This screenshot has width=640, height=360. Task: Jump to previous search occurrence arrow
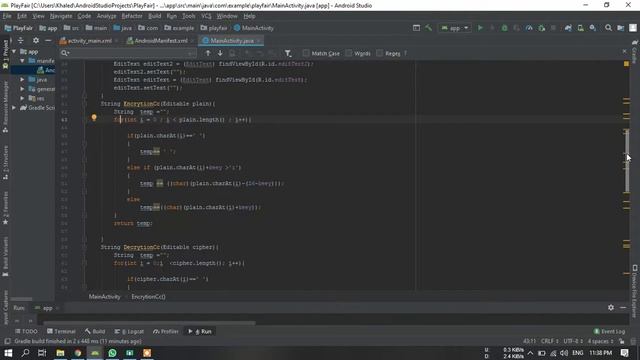point(208,53)
